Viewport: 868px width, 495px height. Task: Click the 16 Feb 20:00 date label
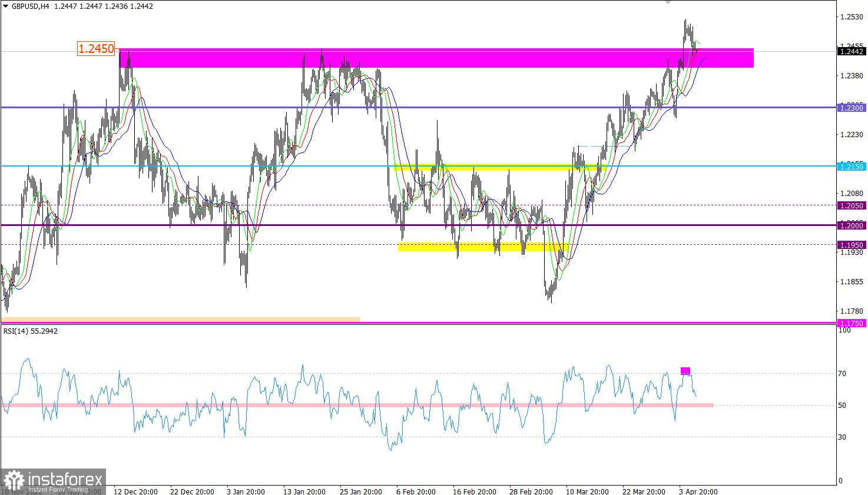coord(475,491)
